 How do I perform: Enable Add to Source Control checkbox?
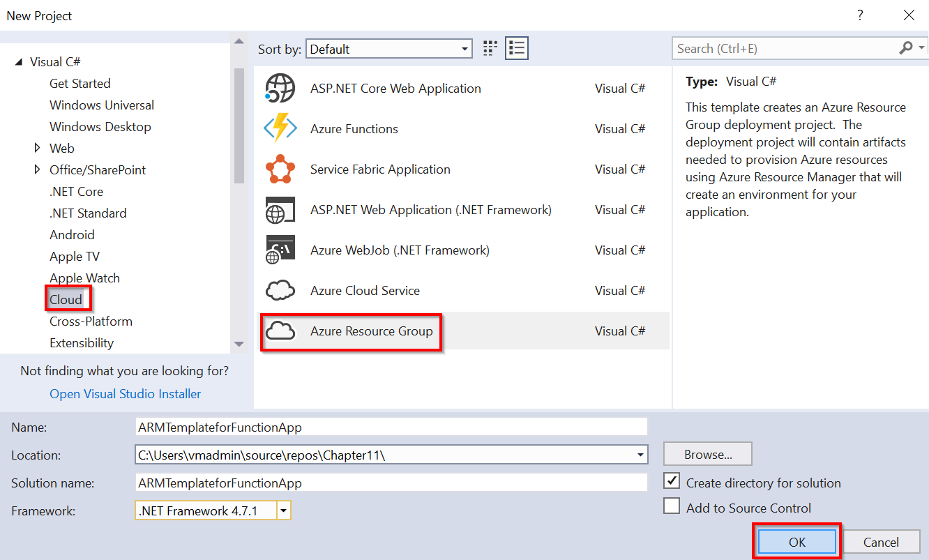672,506
